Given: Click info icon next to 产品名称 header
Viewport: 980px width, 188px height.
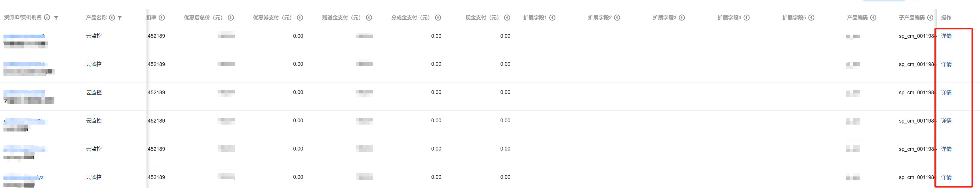Looking at the screenshot, I should pos(112,18).
